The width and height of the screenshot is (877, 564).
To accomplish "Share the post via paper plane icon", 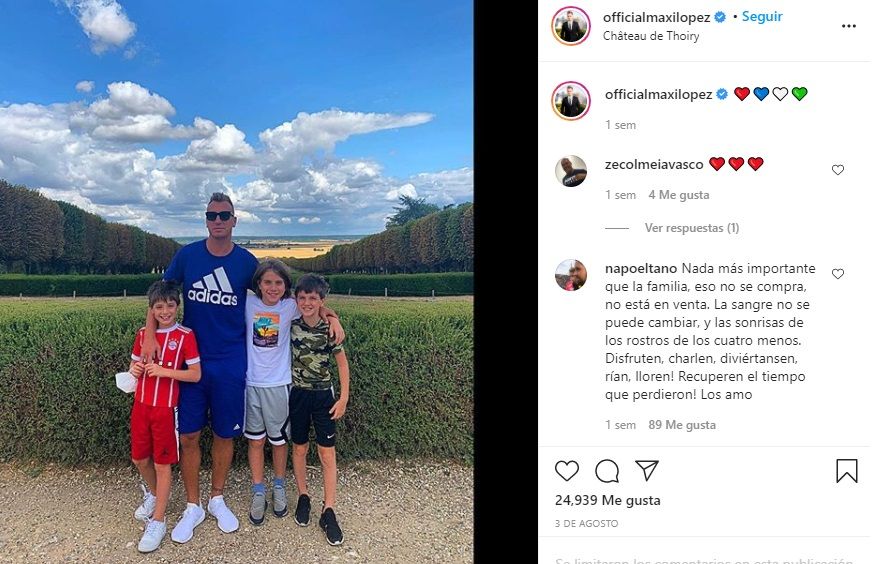I will pyautogui.click(x=647, y=471).
